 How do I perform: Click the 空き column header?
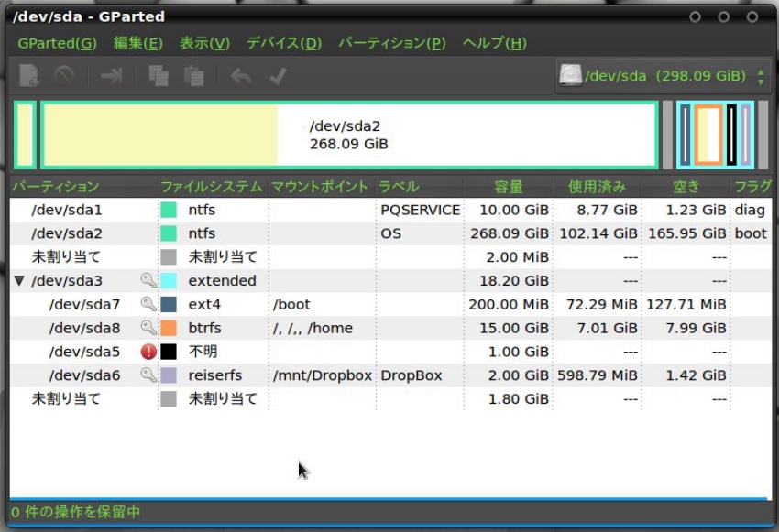[686, 187]
